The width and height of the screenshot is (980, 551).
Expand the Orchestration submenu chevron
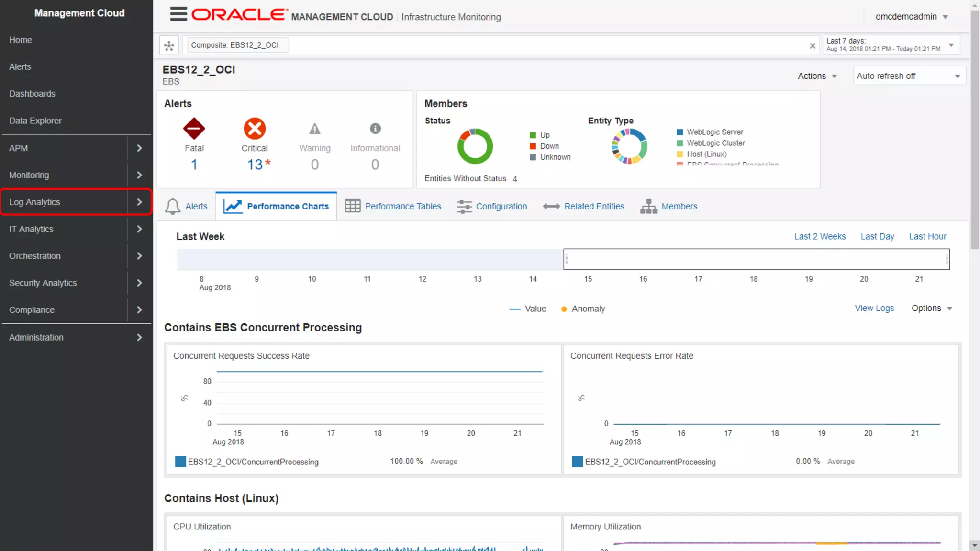tap(139, 256)
